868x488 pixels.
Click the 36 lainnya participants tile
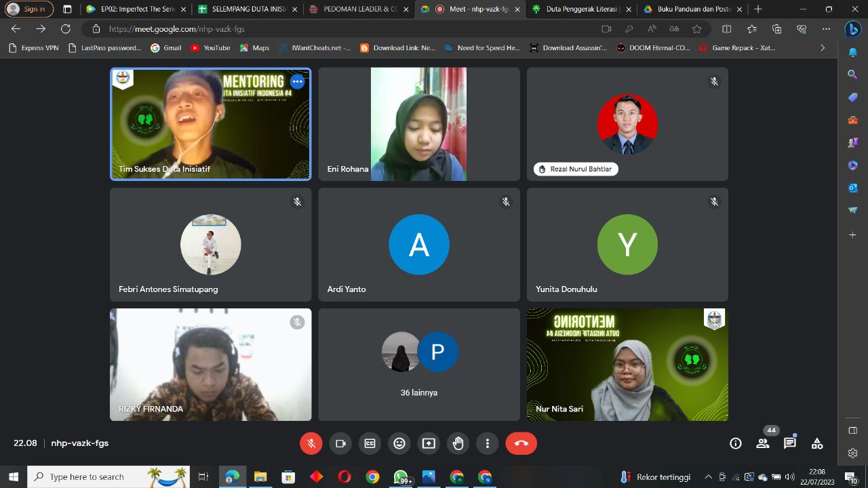pyautogui.click(x=418, y=365)
